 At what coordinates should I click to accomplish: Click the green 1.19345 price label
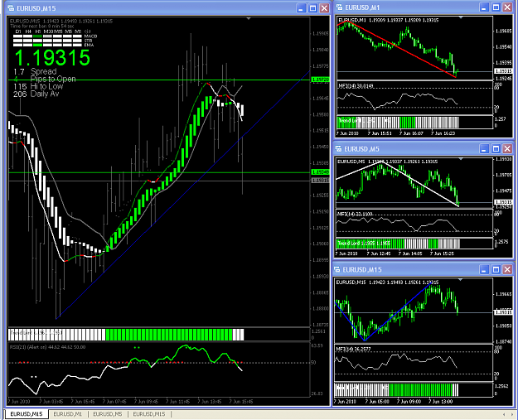[x=321, y=172]
